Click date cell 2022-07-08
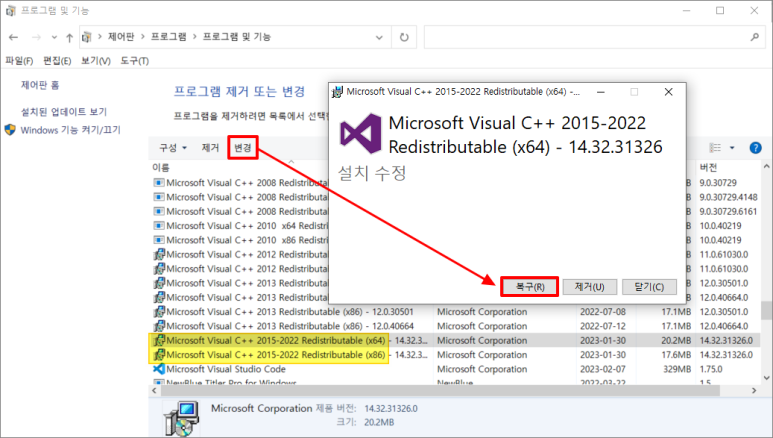The image size is (773, 438). tap(602, 312)
